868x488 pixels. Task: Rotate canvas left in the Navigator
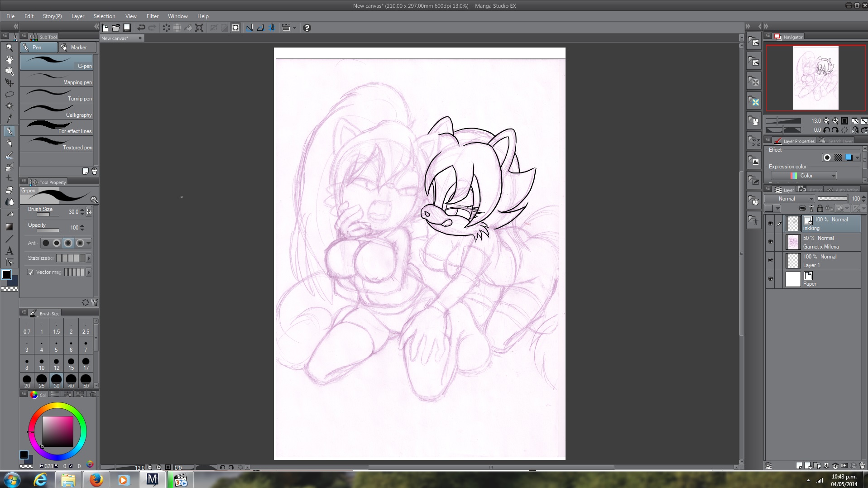coord(826,130)
